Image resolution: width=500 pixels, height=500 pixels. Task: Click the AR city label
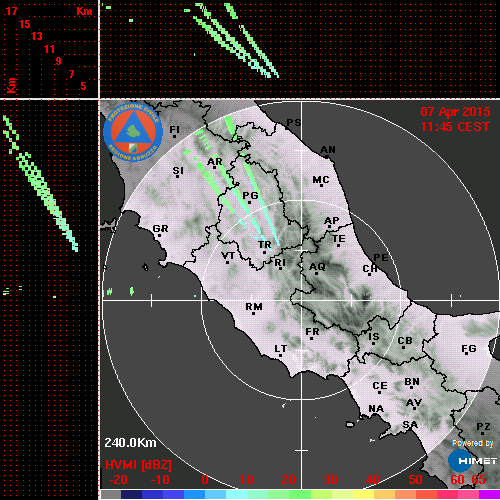pyautogui.click(x=215, y=162)
